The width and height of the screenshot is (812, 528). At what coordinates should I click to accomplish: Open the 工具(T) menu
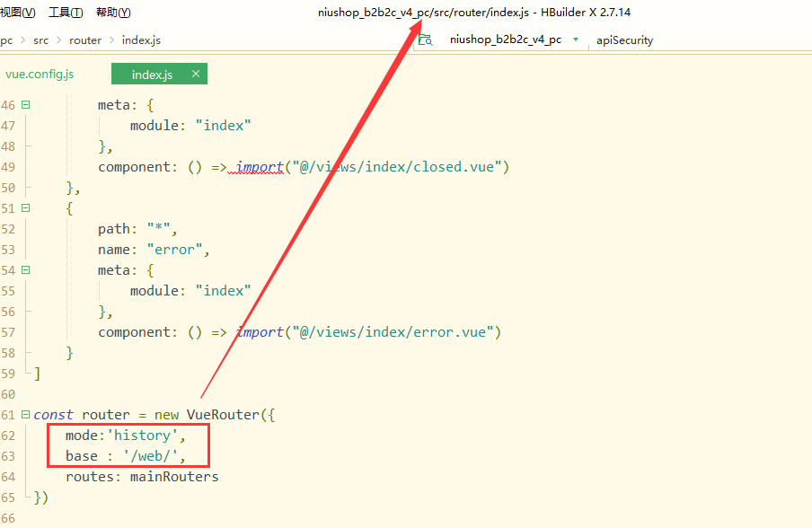click(x=66, y=13)
